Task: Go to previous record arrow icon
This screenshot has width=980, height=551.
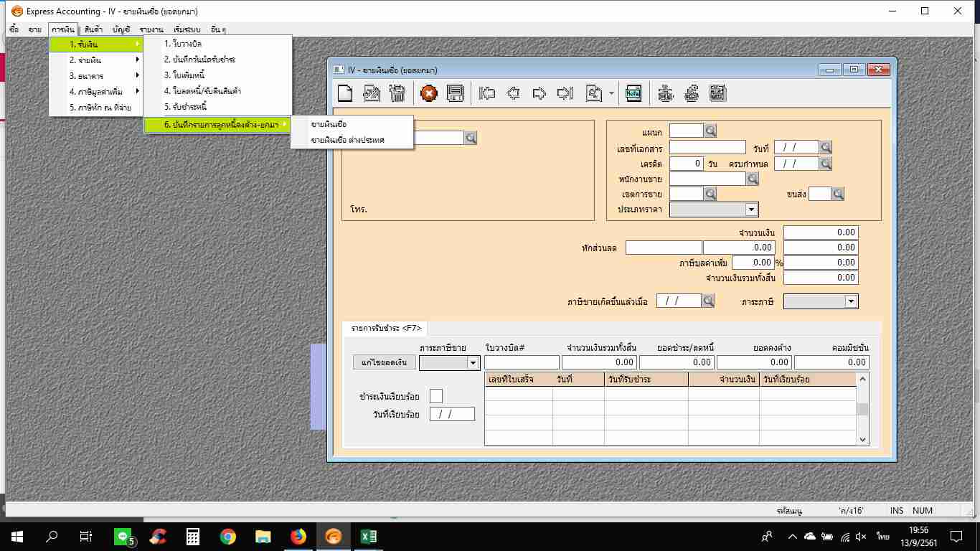Action: coord(514,93)
